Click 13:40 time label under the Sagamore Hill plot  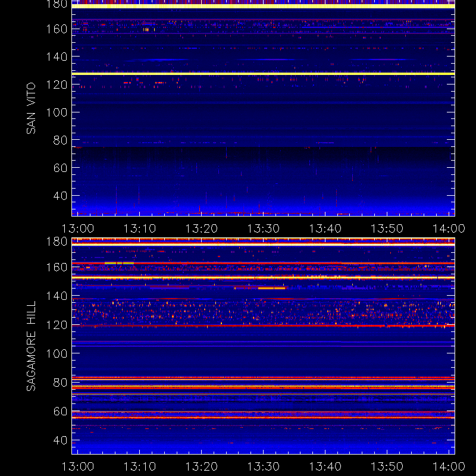point(325,466)
